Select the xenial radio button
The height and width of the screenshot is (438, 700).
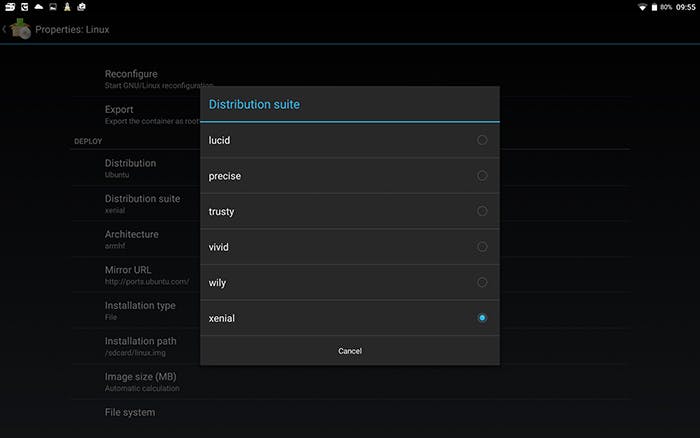point(482,318)
